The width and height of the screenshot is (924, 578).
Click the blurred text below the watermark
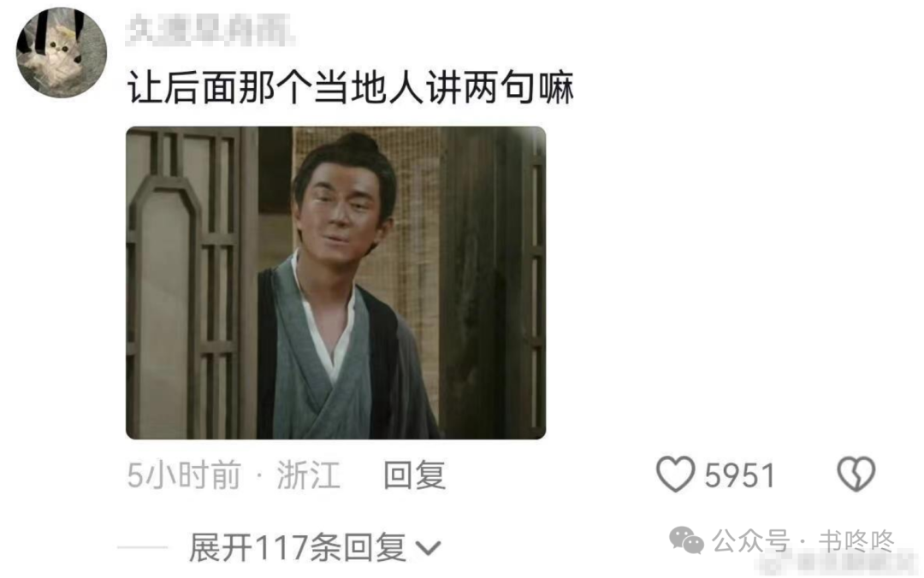(x=836, y=563)
